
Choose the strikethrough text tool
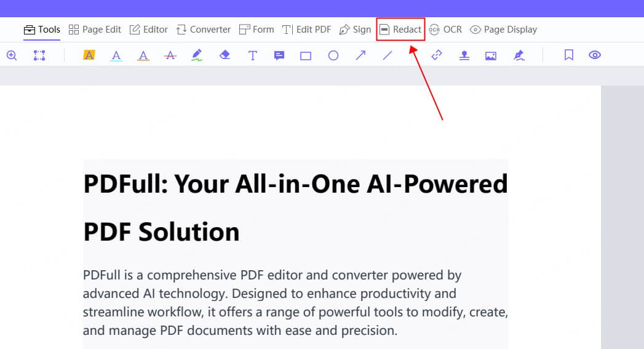pyautogui.click(x=170, y=55)
